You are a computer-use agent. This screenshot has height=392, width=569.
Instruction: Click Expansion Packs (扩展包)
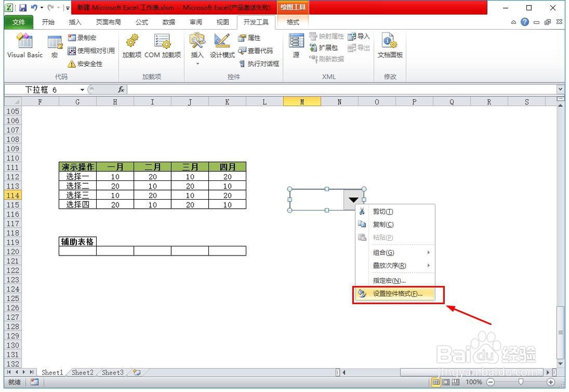324,48
